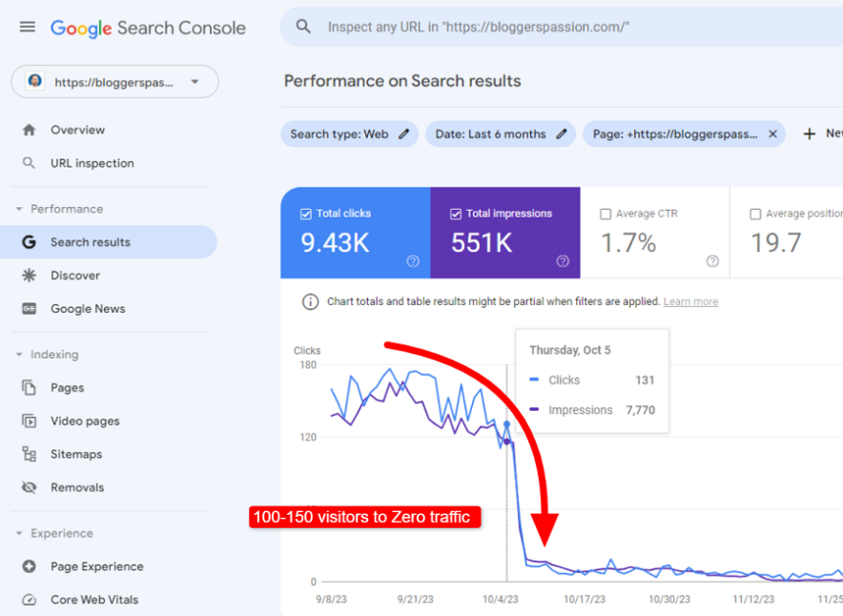Check the Average position checkbox
This screenshot has height=616, width=843.
pyautogui.click(x=756, y=214)
